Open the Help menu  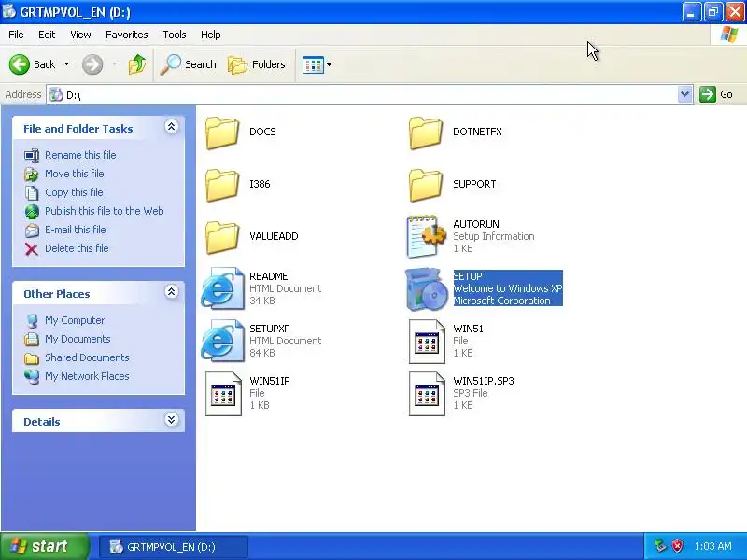tap(211, 35)
